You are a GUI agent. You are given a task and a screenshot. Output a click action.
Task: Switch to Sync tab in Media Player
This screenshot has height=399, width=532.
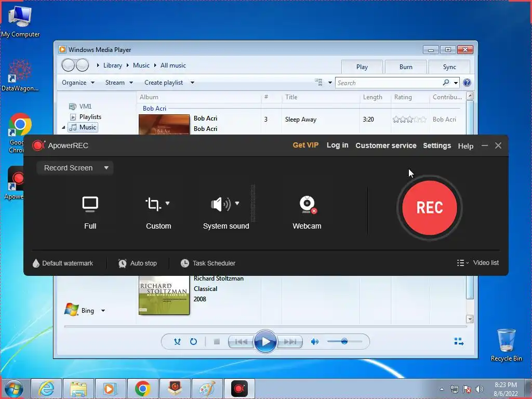(449, 67)
